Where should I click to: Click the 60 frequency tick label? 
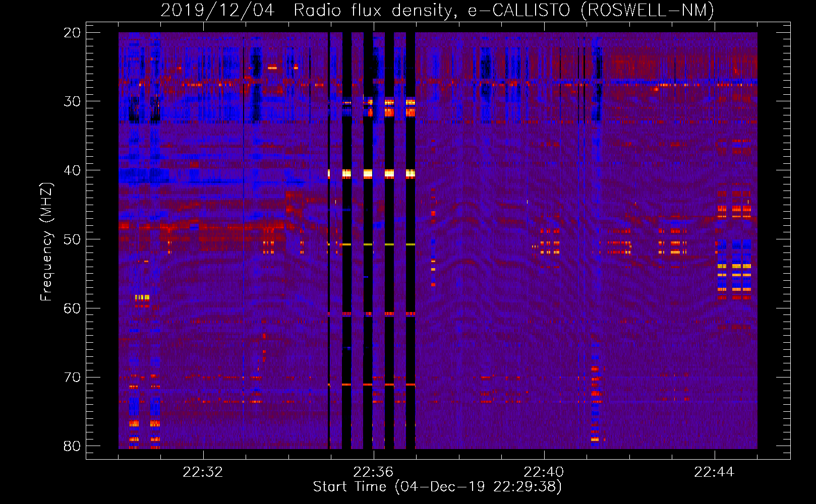coord(72,308)
